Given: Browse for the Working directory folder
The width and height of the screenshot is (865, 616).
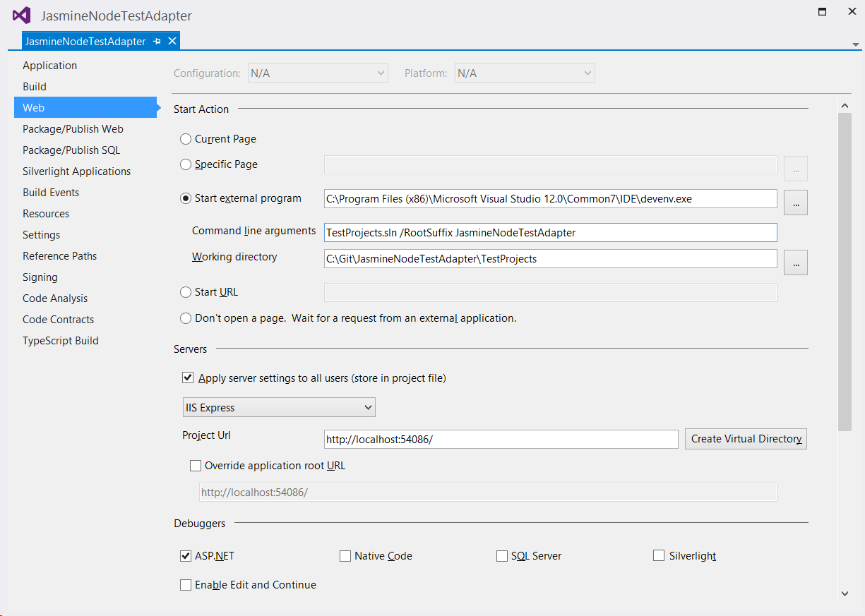Looking at the screenshot, I should pyautogui.click(x=795, y=262).
